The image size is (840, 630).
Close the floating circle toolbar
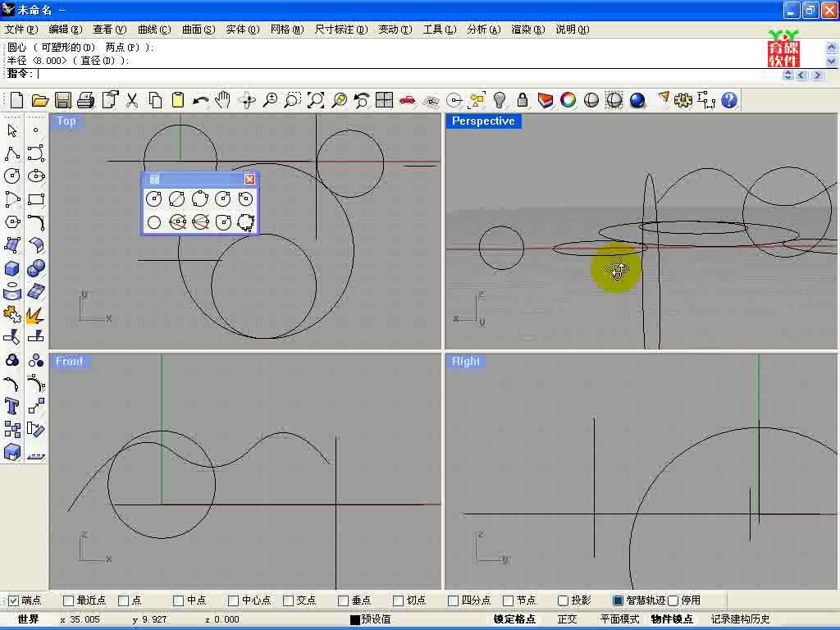(249, 179)
